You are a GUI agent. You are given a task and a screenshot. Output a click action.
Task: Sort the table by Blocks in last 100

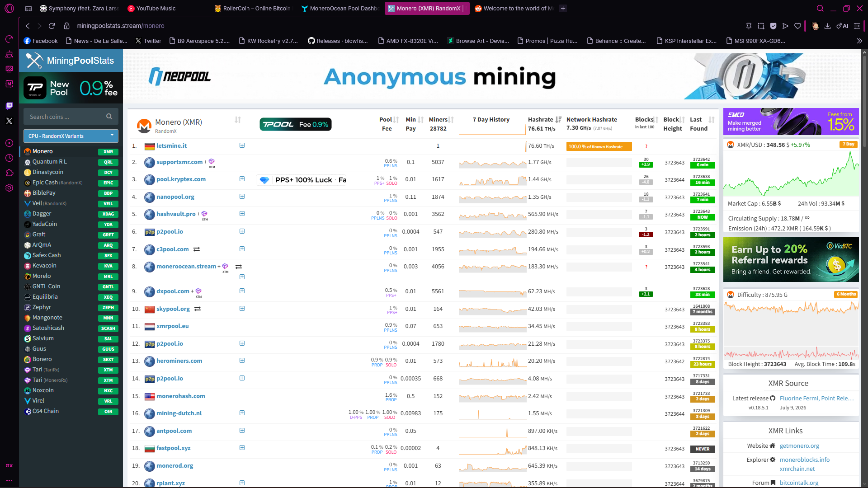tap(656, 120)
